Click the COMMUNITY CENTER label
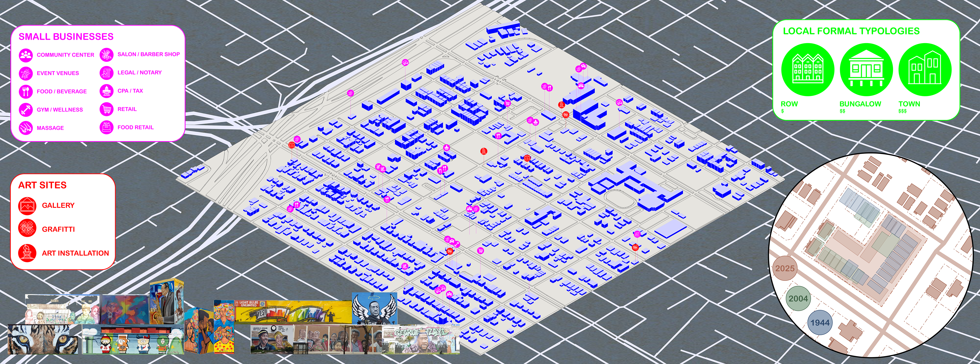Image resolution: width=980 pixels, height=364 pixels. pos(65,55)
